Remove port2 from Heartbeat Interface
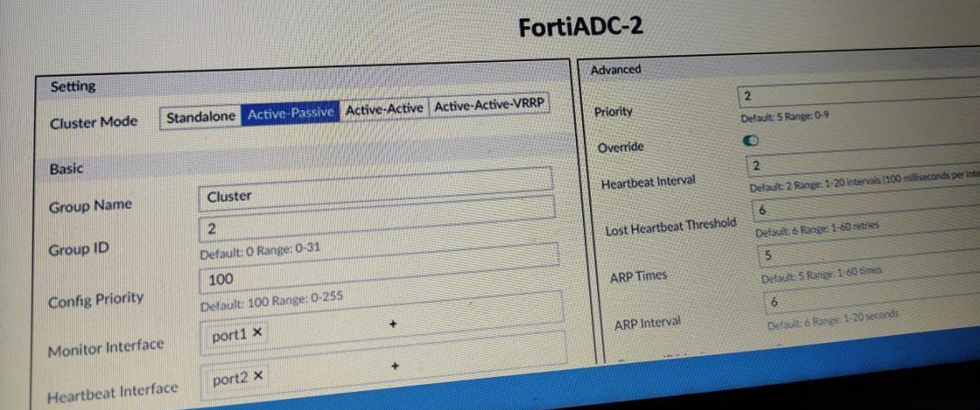The height and width of the screenshot is (410, 980). pos(259,376)
